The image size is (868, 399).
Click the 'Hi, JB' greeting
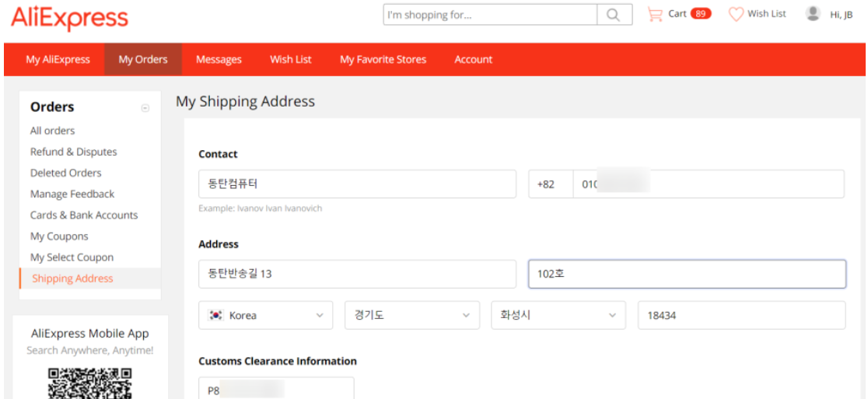point(842,15)
